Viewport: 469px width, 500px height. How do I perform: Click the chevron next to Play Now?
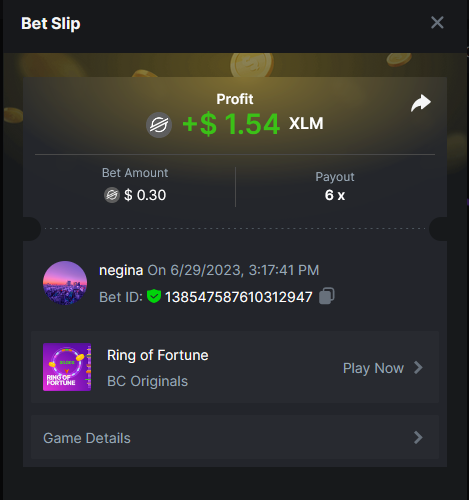[418, 368]
